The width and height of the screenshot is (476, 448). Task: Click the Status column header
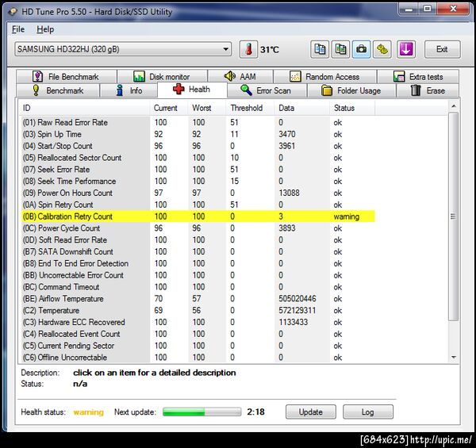352,108
